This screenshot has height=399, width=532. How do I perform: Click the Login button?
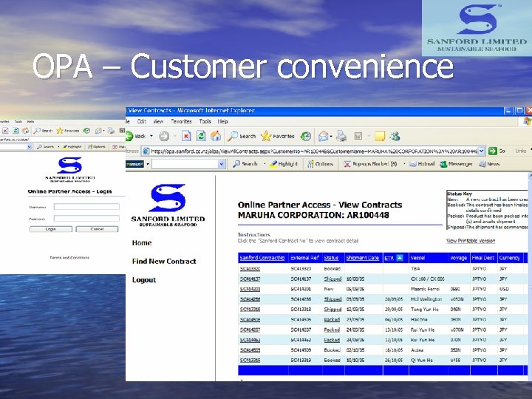pos(51,229)
